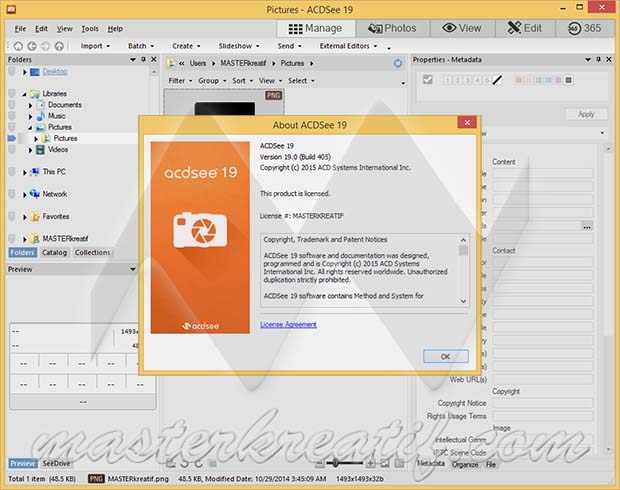Image resolution: width=620 pixels, height=490 pixels.
Task: Click the Forward navigation arrow icon
Action: click(45, 46)
